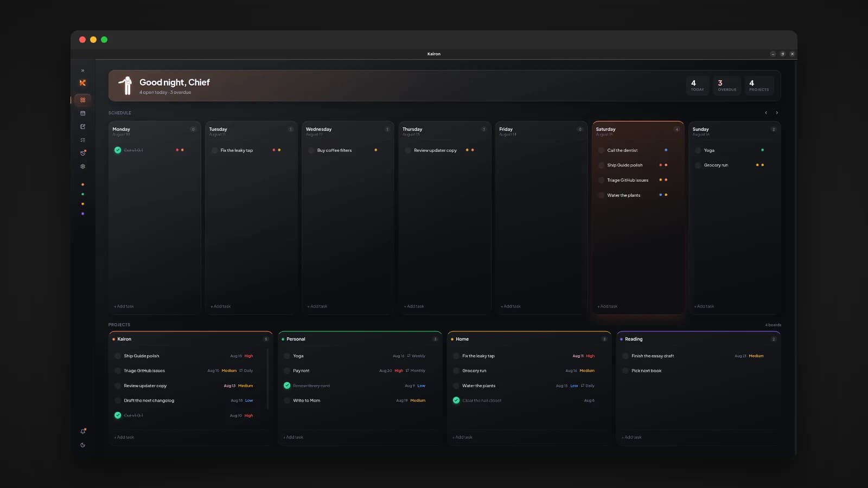Check off Fix the leaky tap on Tuesday
The height and width of the screenshot is (488, 868).
click(x=214, y=150)
